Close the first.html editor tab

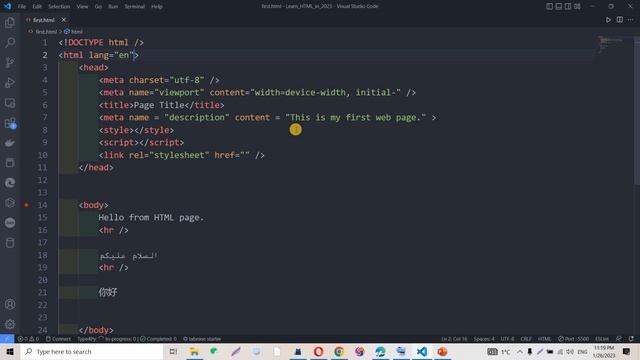click(64, 20)
